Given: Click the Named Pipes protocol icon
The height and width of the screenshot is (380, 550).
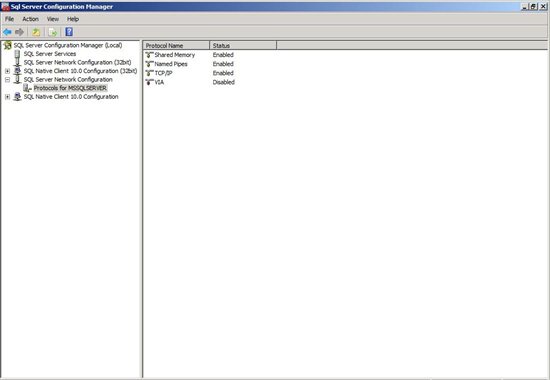Looking at the screenshot, I should [x=149, y=64].
